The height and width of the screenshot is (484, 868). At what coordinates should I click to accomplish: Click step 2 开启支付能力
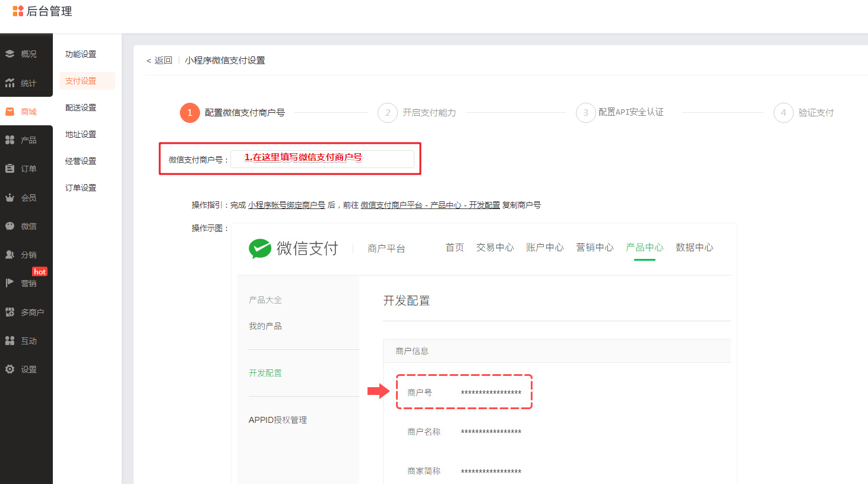[417, 112]
